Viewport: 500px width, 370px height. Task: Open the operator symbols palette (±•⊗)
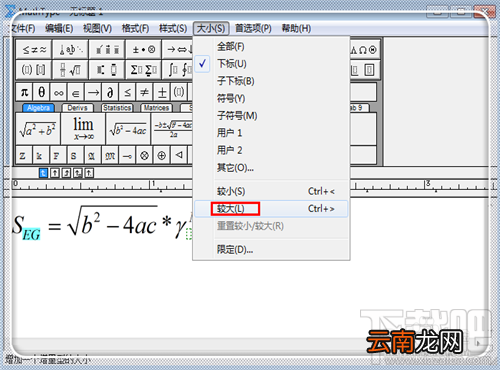(x=144, y=50)
